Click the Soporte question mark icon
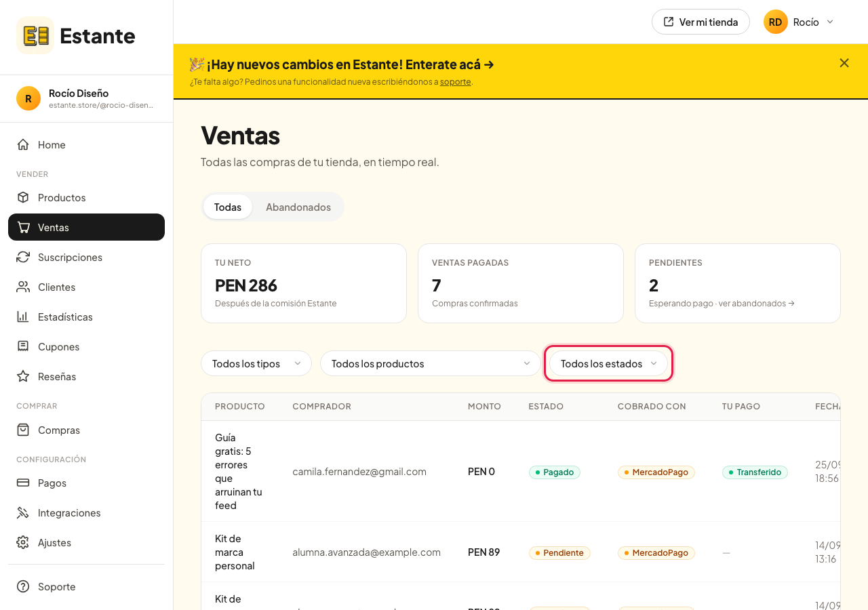 point(23,586)
